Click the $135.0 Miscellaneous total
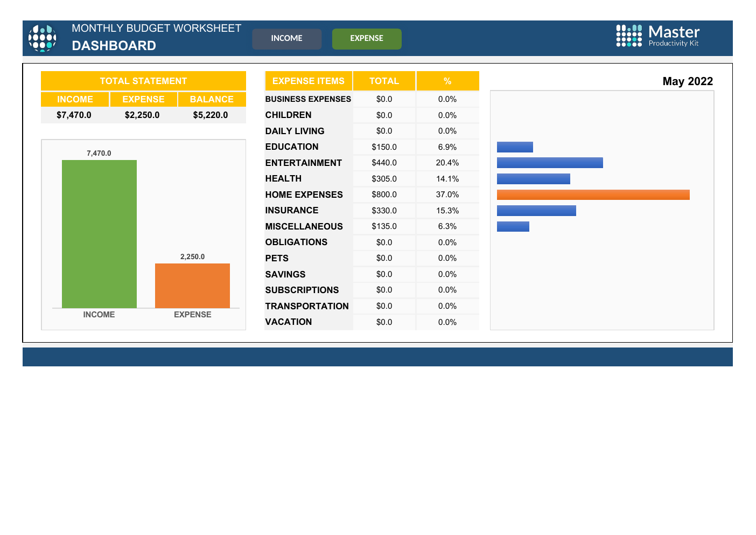This screenshot has width=756, height=535. (384, 226)
